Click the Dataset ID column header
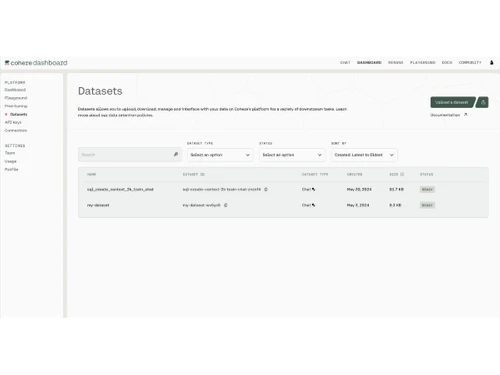The width and height of the screenshot is (500, 375). [x=193, y=174]
